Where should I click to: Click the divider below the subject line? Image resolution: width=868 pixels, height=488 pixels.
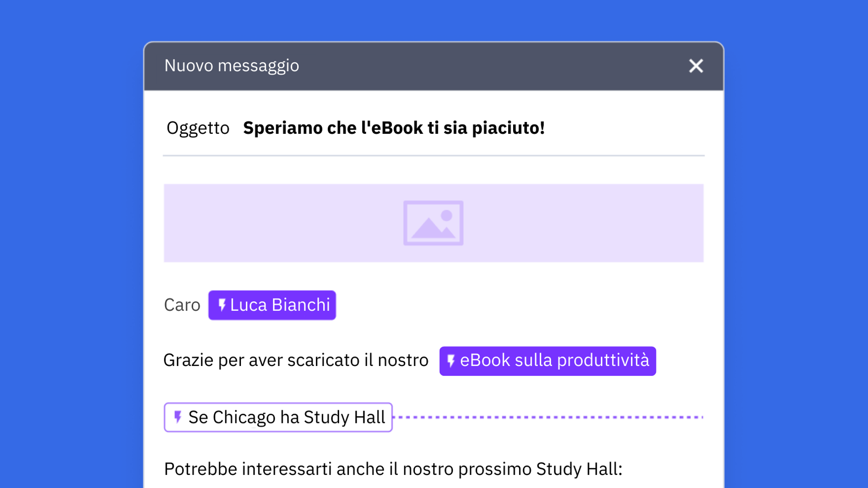[433, 155]
